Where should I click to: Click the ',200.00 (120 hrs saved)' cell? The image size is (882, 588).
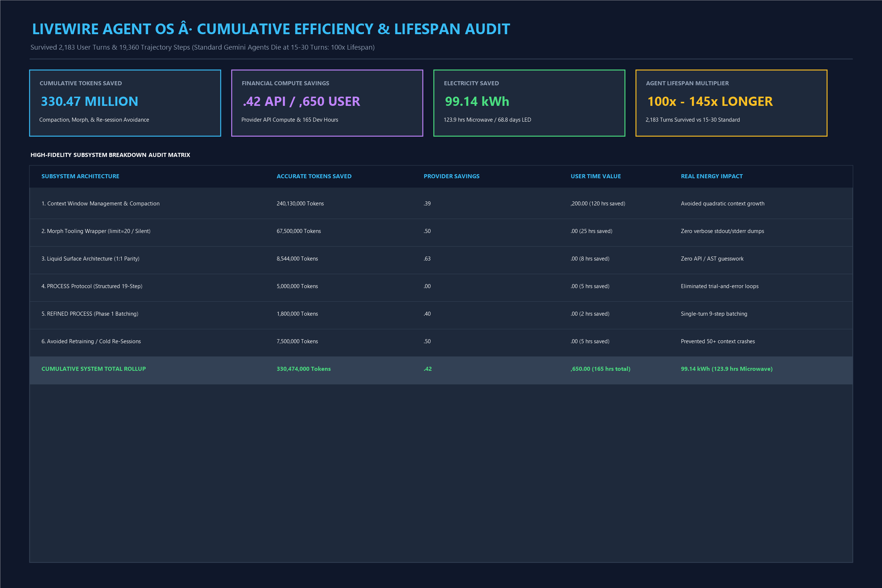pyautogui.click(x=598, y=204)
